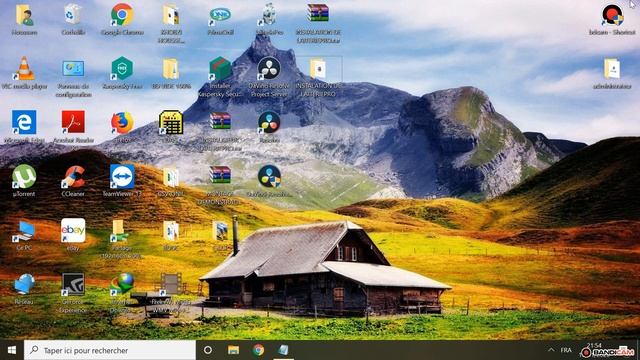Select the DNS-logo shortcut beside Chrome's folder
The height and width of the screenshot is (360, 640).
click(x=220, y=19)
